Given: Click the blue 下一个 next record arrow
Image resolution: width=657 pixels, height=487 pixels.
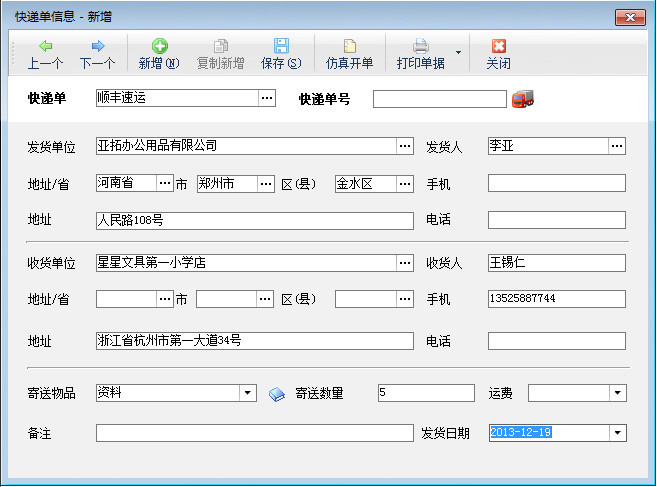Looking at the screenshot, I should tap(97, 46).
